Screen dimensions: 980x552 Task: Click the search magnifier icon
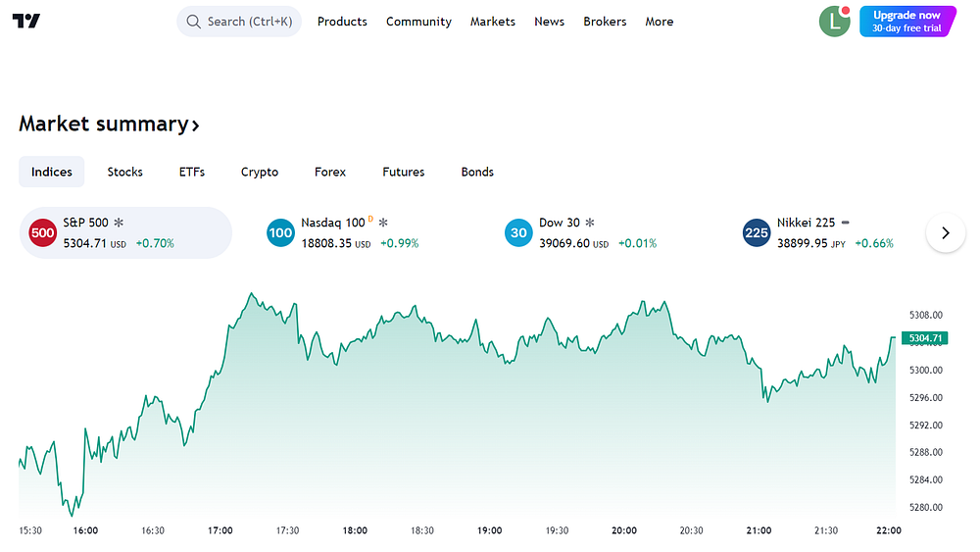[x=194, y=22]
